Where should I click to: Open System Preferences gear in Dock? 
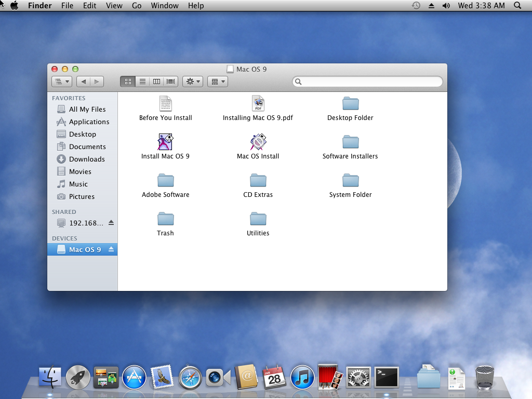point(358,377)
